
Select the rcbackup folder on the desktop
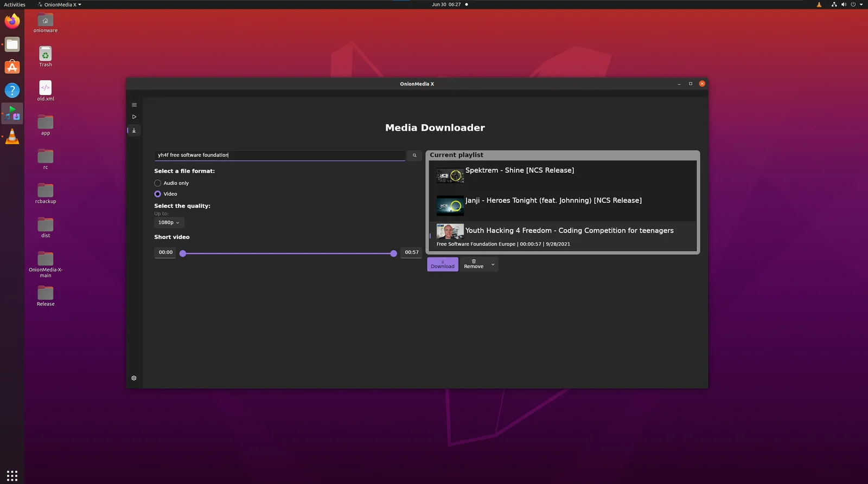pyautogui.click(x=46, y=193)
